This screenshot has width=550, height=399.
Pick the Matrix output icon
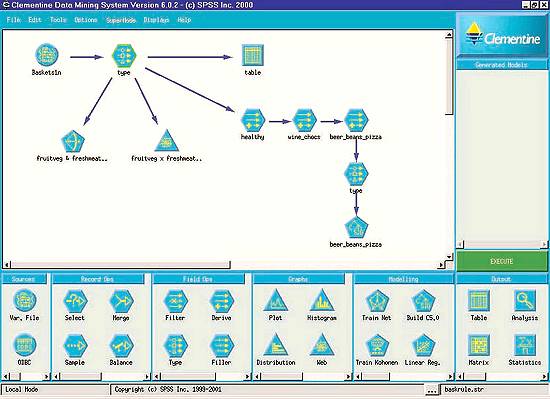coord(479,345)
